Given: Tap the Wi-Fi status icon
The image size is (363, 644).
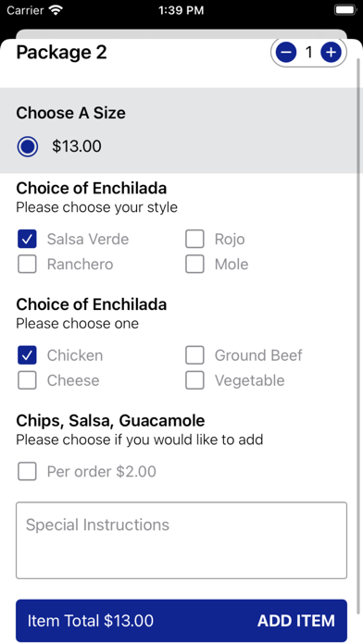Looking at the screenshot, I should pyautogui.click(x=55, y=10).
